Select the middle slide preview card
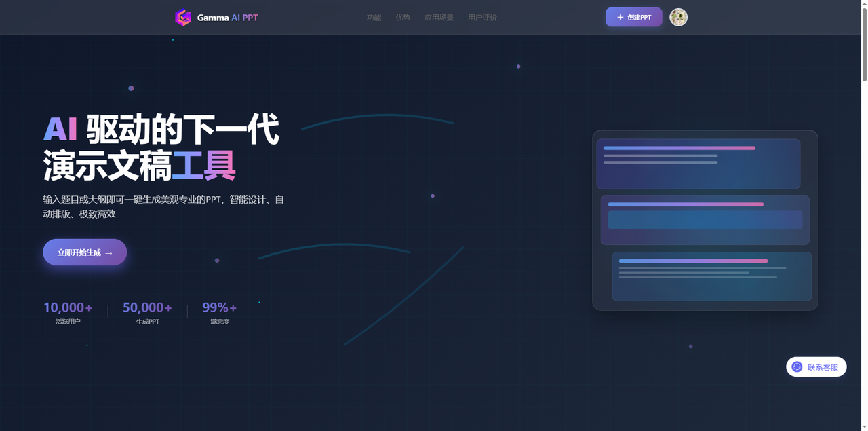 coord(705,220)
